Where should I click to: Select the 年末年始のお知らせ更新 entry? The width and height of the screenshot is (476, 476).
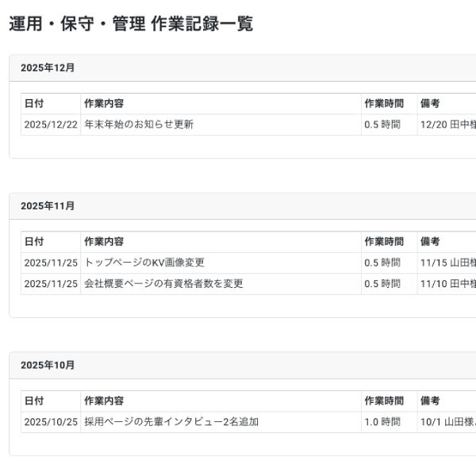coord(139,125)
